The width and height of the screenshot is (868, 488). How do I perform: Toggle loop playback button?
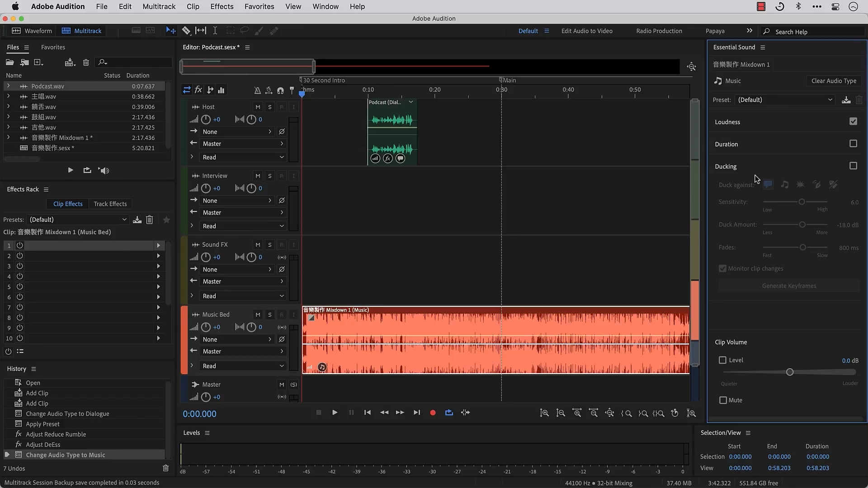(449, 413)
